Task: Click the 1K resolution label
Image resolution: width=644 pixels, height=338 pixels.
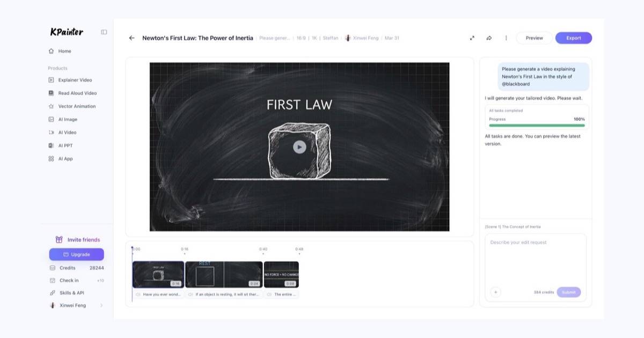Action: click(x=314, y=38)
